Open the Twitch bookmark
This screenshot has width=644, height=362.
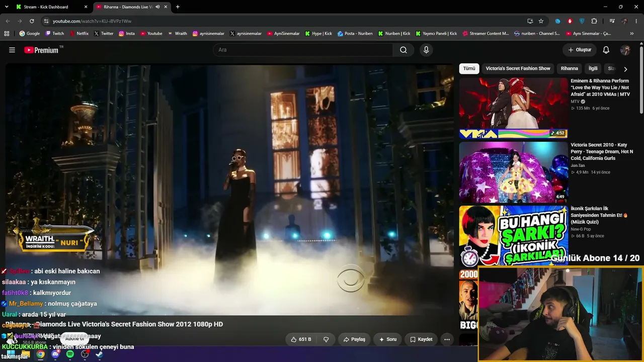click(x=55, y=34)
